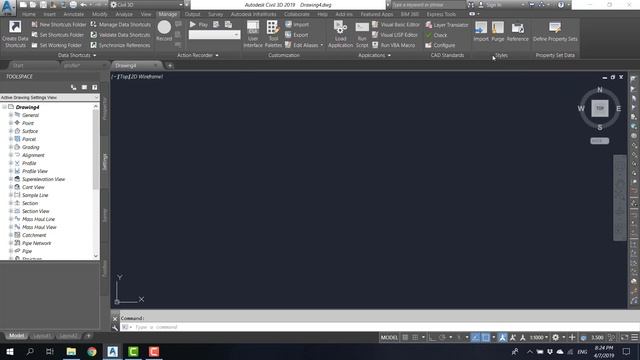The width and height of the screenshot is (640, 360).
Task: Click Import in Customization panel
Action: click(x=297, y=24)
